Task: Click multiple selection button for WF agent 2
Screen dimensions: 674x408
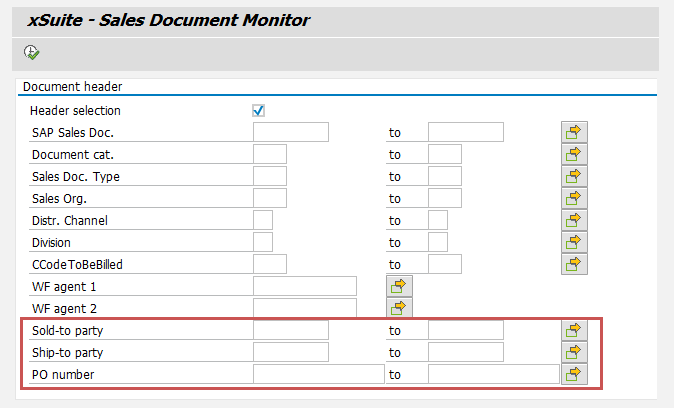Action: [398, 308]
